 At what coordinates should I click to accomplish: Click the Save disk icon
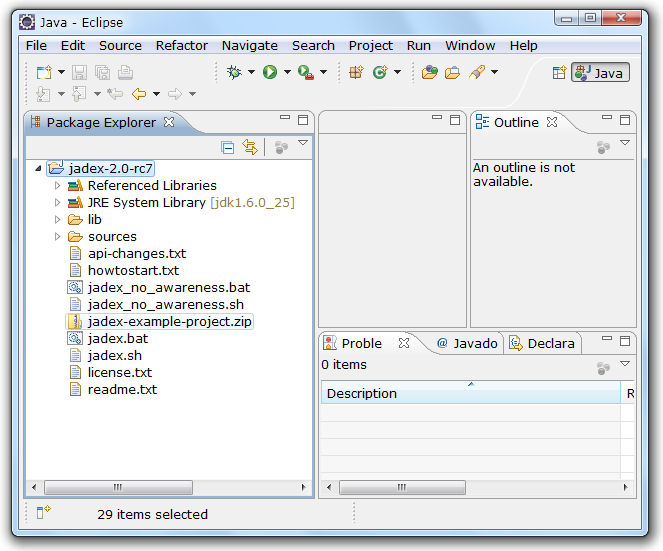click(x=80, y=72)
